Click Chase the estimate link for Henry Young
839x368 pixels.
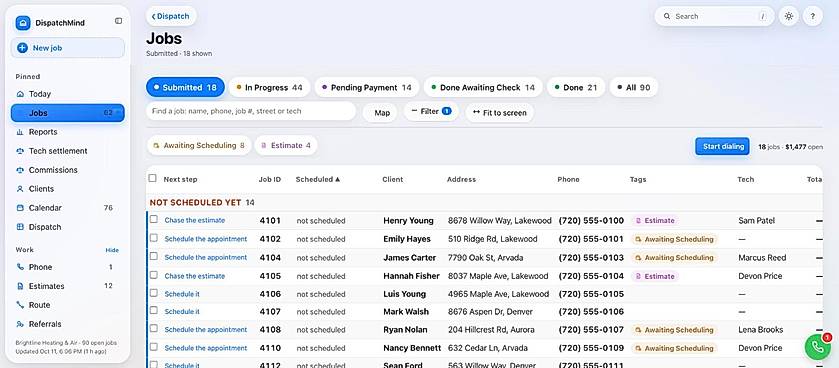(x=195, y=220)
